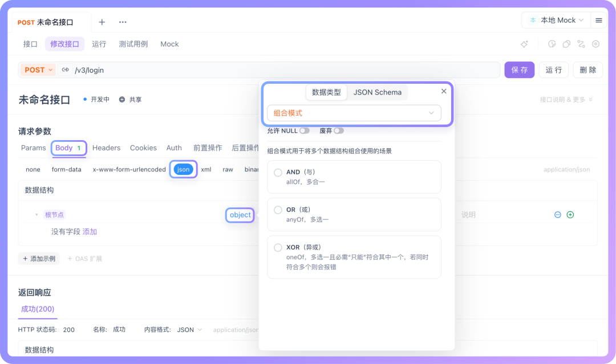Click the route/branch connection icon
Viewport: 616px width, 364px height.
pos(581,44)
